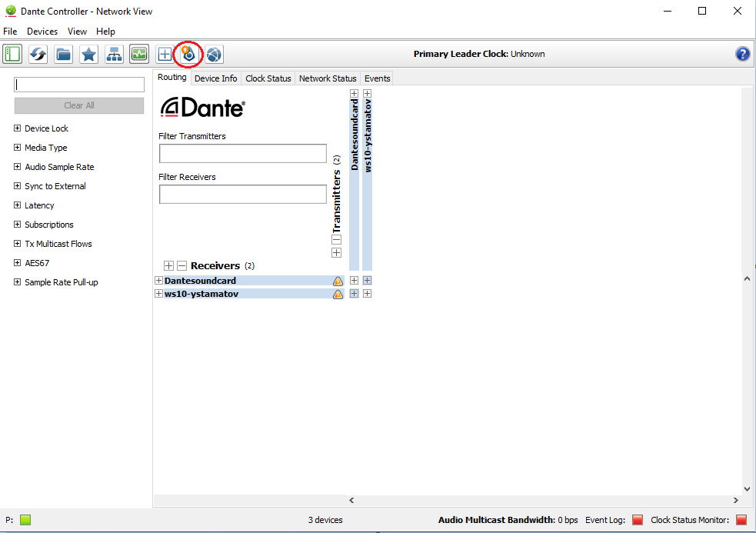Expand the Tx Multicast Flows filter
Screen dimensions: 756x533
pos(18,244)
